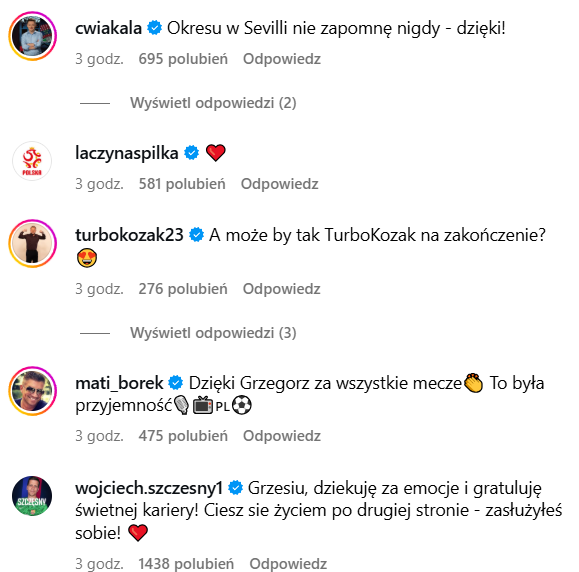Image resolution: width=579 pixels, height=572 pixels.
Task: Expand cwiakala's replies (Wyświetl odpowiedzi 2)
Action: click(213, 103)
